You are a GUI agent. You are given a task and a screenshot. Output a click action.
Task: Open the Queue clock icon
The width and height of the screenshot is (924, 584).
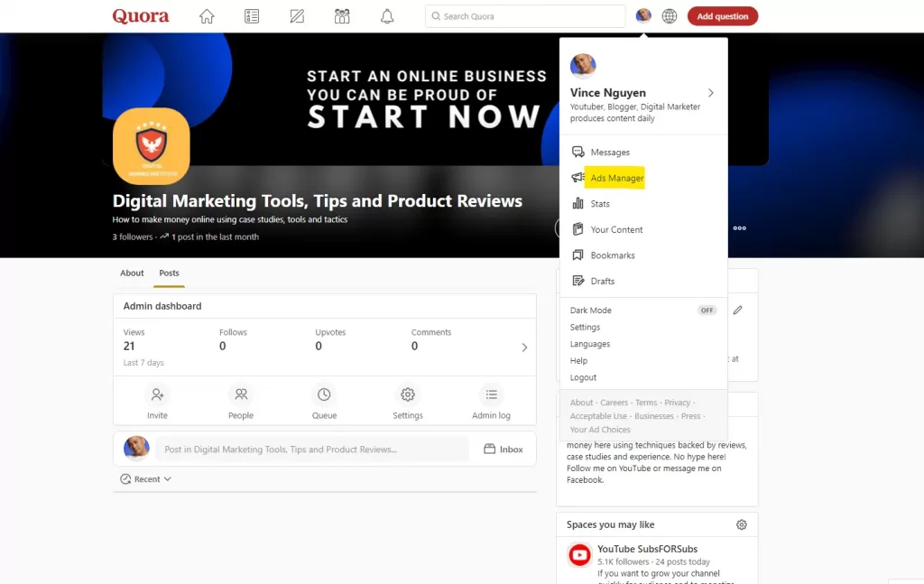point(324,394)
